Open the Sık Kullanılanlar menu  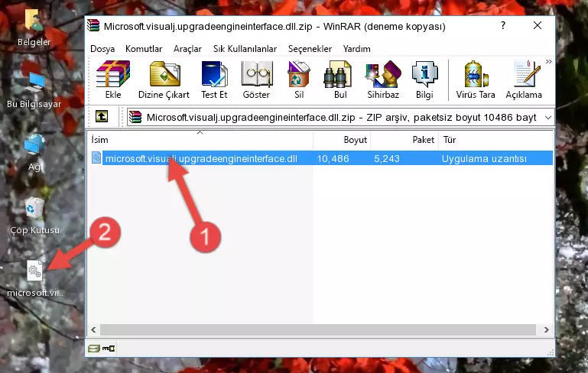[x=245, y=49]
